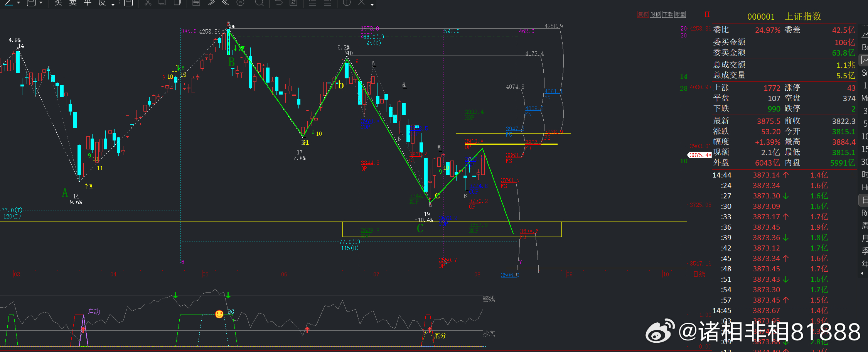Viewport: 868px width, 352px height.
Task: Click the 4175.4 price level label
Action: pos(534,54)
